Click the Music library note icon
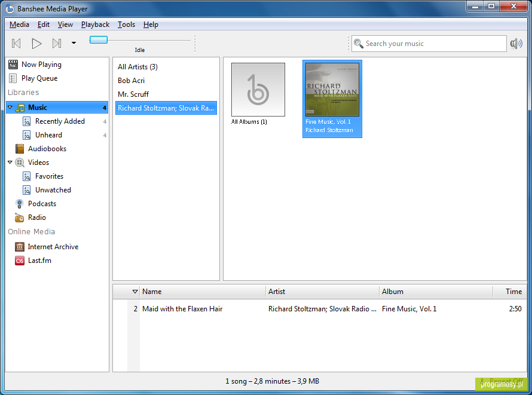Image resolution: width=532 pixels, height=395 pixels. click(20, 108)
